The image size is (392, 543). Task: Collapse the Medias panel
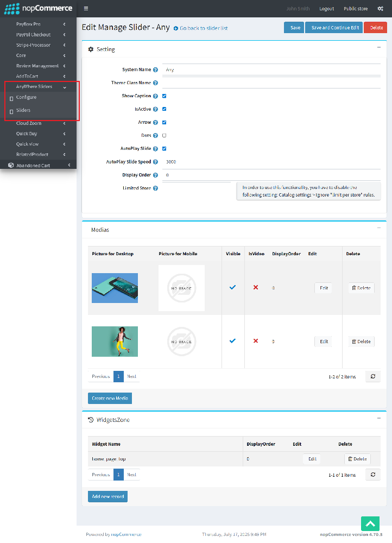[379, 228]
